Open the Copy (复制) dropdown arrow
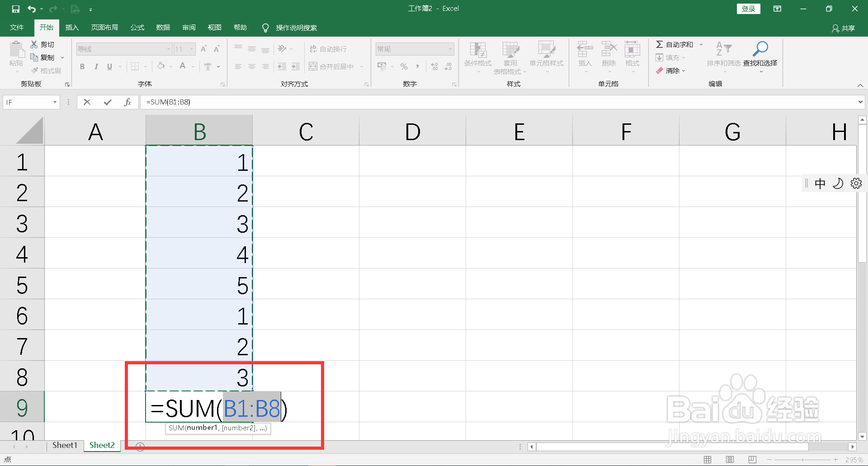This screenshot has width=868, height=466. click(x=62, y=57)
